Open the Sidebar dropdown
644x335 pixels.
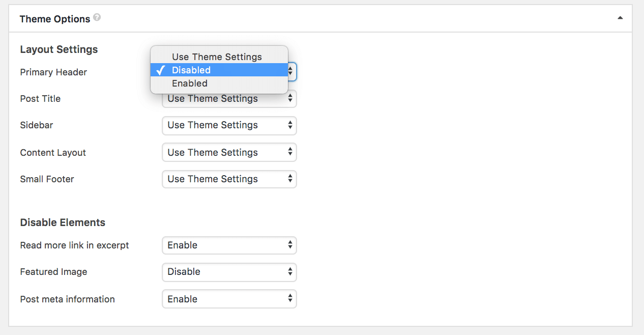pyautogui.click(x=229, y=125)
